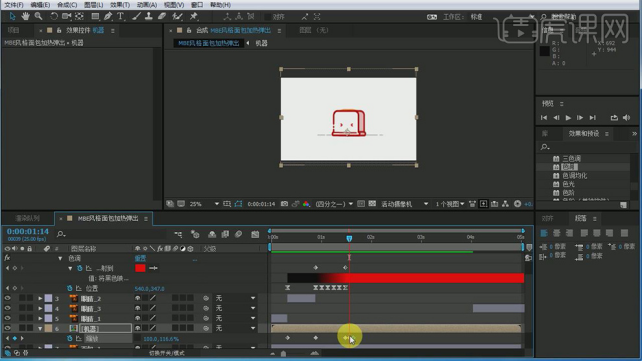Select the Hand tool in toolbar
The image size is (642, 362).
click(x=25, y=16)
